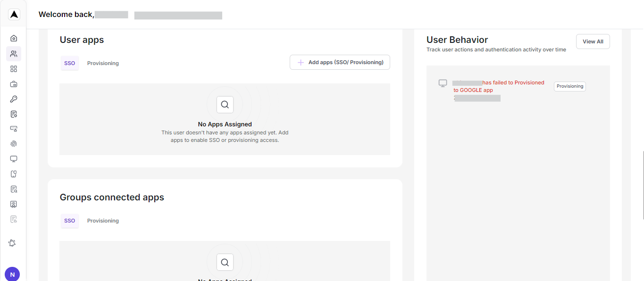Click the document search audit icon in sidebar
The width and height of the screenshot is (644, 281).
[x=13, y=189]
